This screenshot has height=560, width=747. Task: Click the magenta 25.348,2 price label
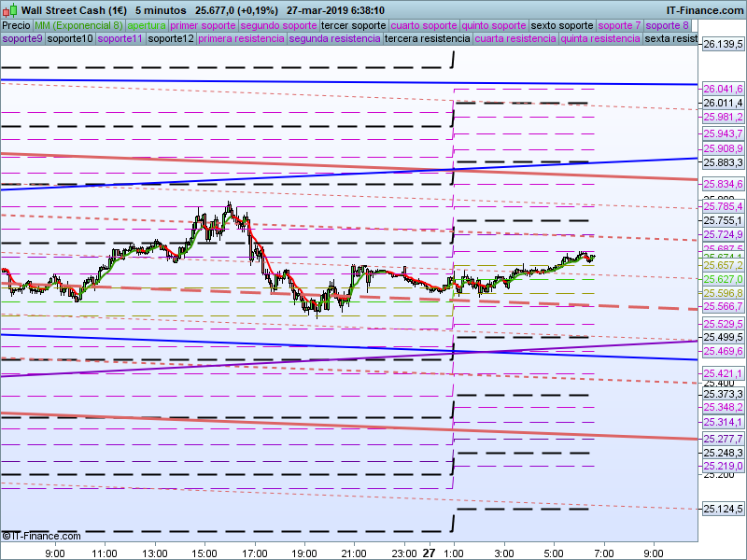click(x=723, y=407)
